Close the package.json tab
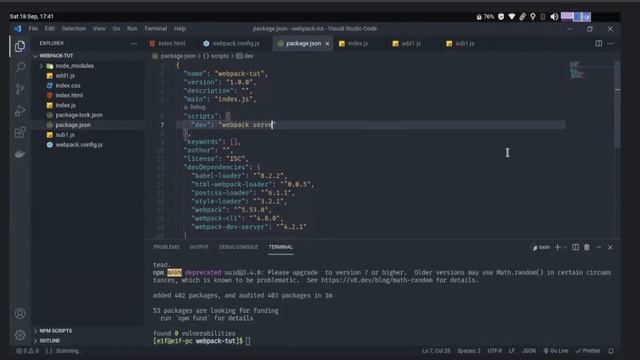Screen dimensions: 640x360 (x=327, y=43)
